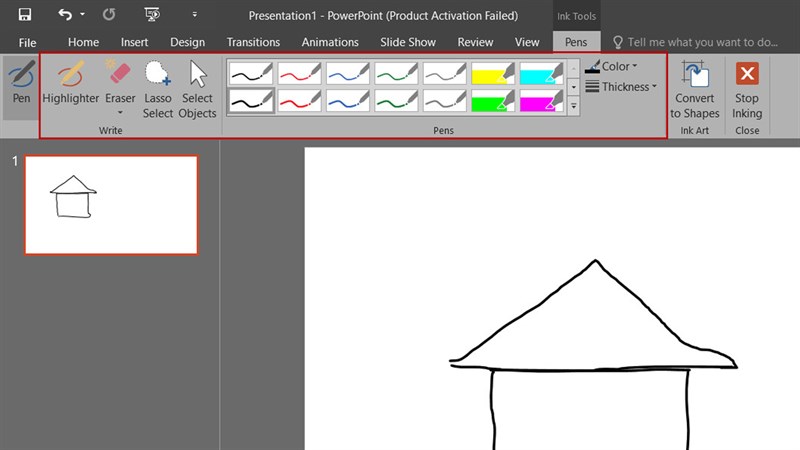Viewport: 800px width, 450px height.
Task: Open the Design tab
Action: tap(187, 42)
